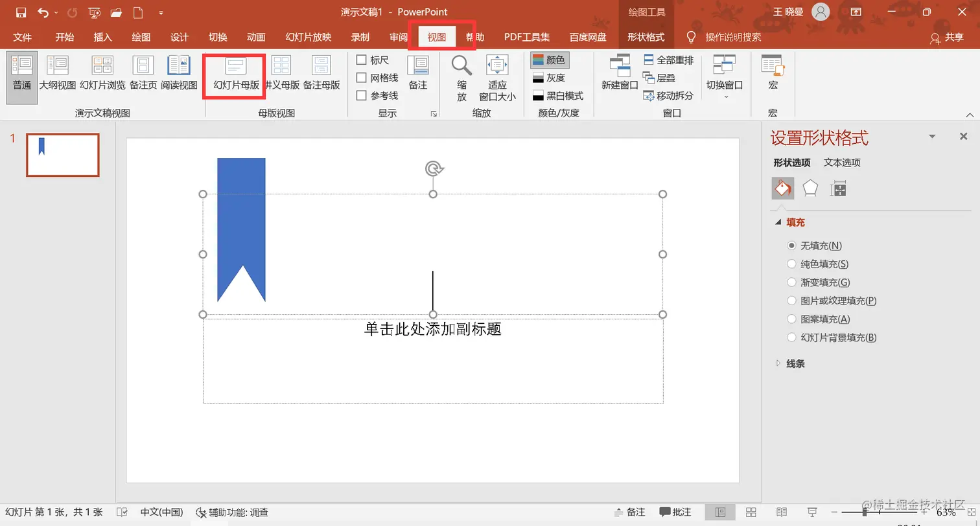980x526 pixels.
Task: Switch to 灰度 view mode
Action: tap(549, 78)
